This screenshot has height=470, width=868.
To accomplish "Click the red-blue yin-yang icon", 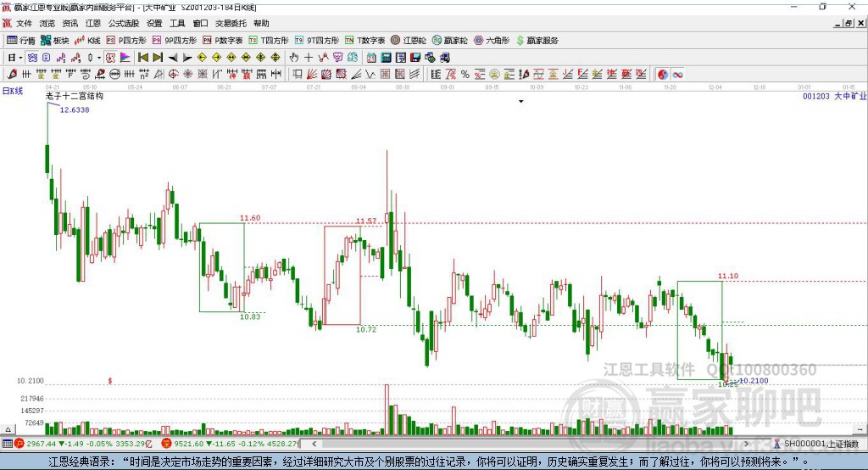I will (x=663, y=75).
